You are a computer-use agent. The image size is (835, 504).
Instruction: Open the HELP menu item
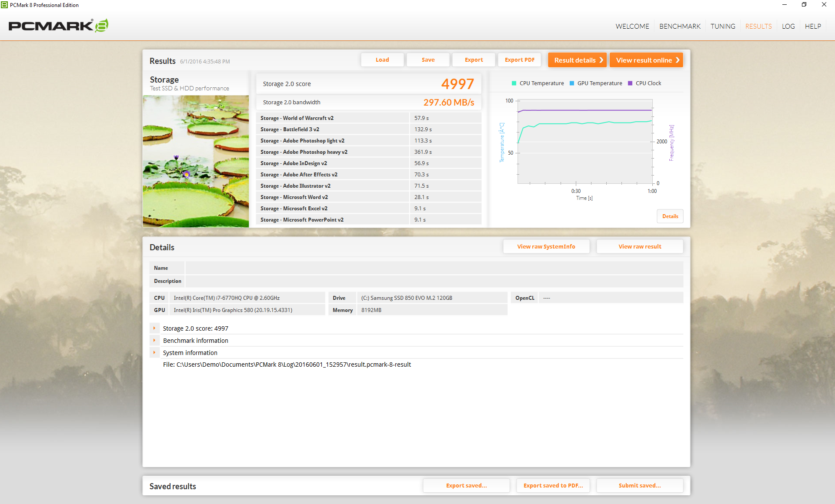click(813, 27)
